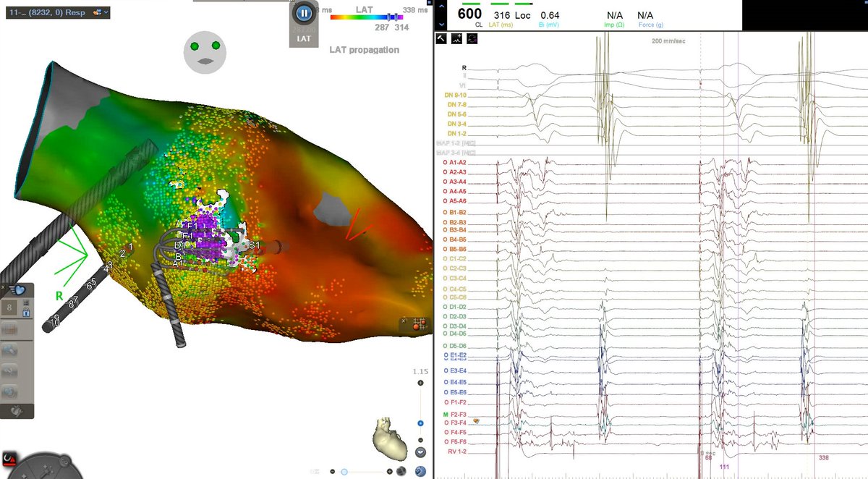Viewport: 868px width, 479px height.
Task: Click the add-annotation waveform icon above ECG traces
Action: 456,38
